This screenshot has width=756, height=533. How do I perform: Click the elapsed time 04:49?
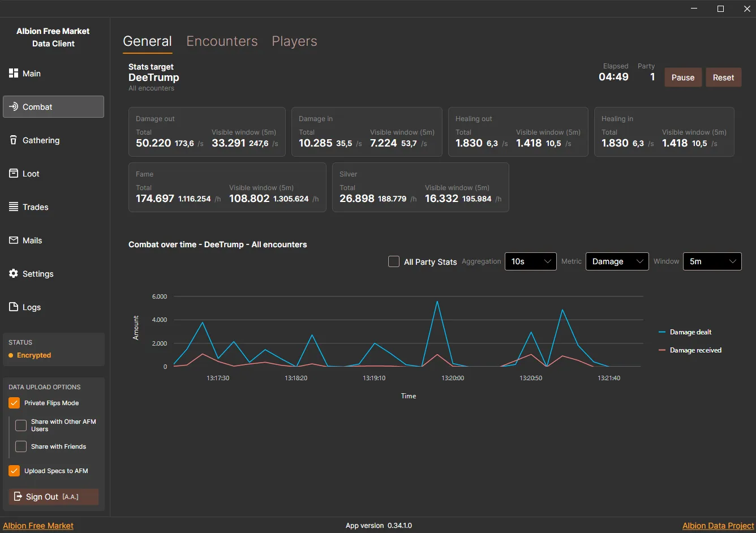[x=613, y=77]
